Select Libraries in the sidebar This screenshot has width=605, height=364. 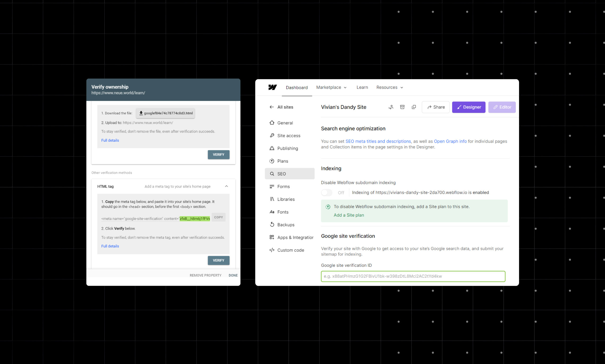pos(290,199)
